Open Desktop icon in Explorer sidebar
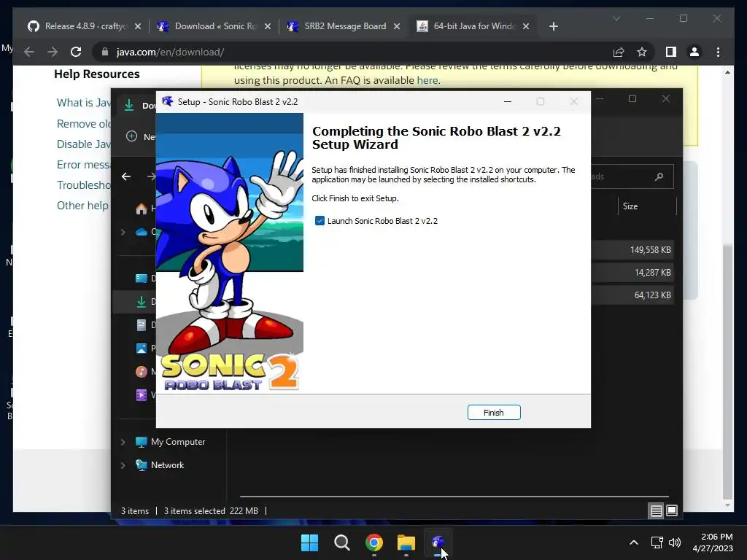The image size is (747, 560). tap(142, 278)
